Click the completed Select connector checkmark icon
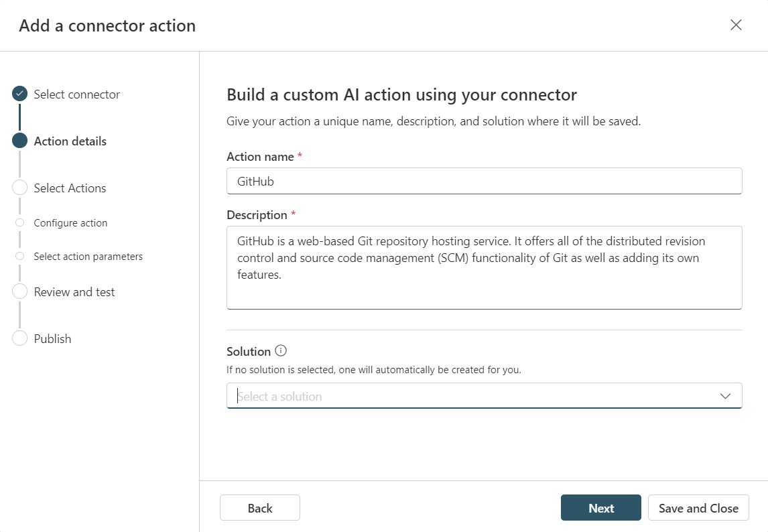The image size is (768, 532). point(19,94)
